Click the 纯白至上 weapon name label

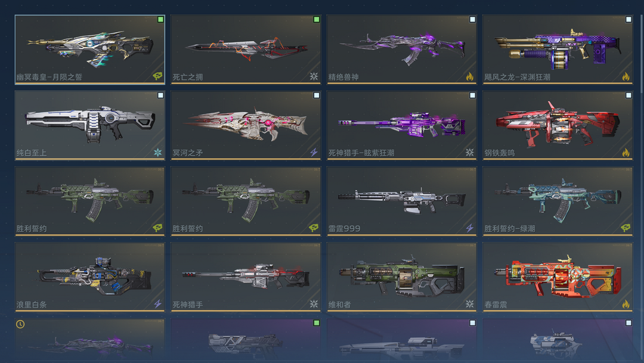(x=32, y=153)
